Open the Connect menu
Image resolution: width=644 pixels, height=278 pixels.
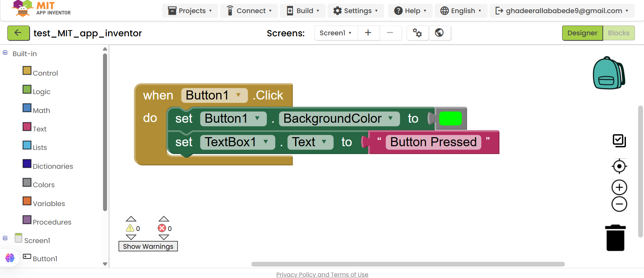point(249,11)
